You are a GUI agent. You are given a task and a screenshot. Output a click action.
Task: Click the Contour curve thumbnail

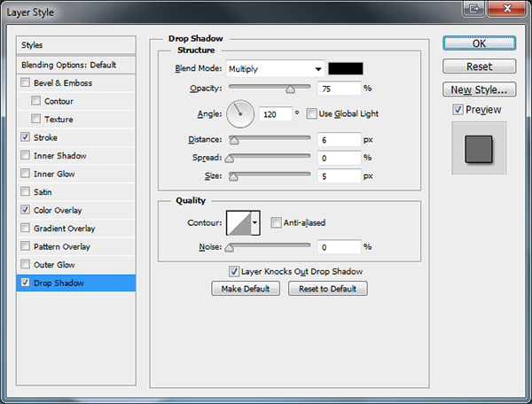(x=239, y=222)
